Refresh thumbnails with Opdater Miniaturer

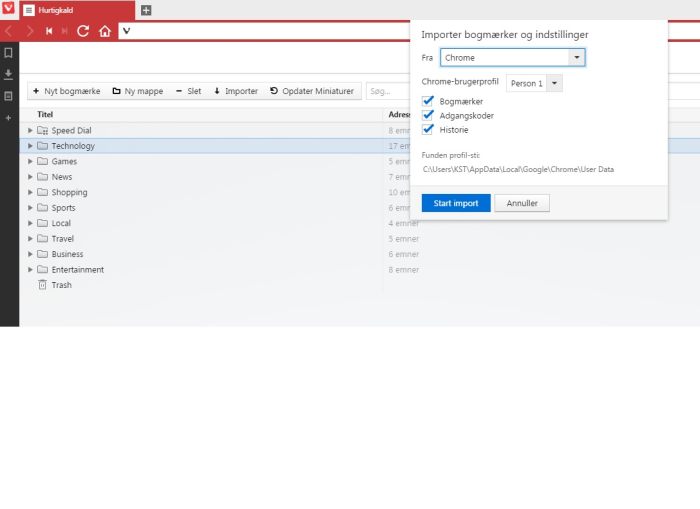click(x=312, y=91)
